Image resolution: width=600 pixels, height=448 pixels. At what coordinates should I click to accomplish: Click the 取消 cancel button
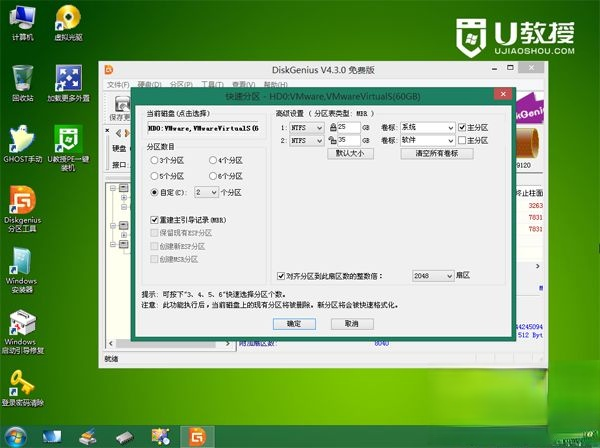352,324
